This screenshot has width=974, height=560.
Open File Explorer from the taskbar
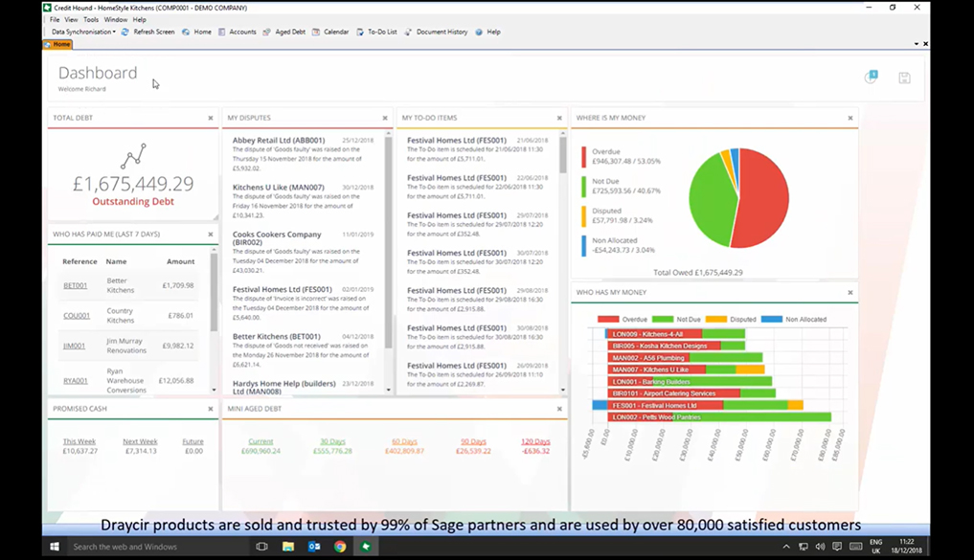pos(288,547)
